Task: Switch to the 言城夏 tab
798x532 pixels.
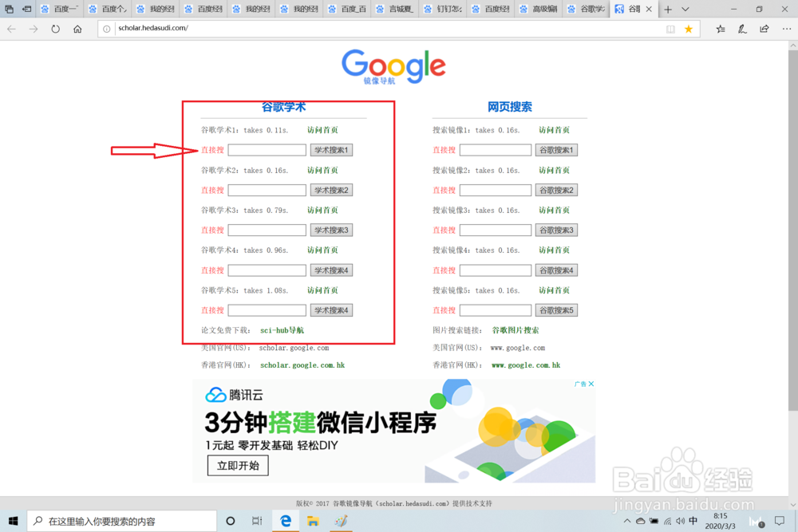Action: tap(394, 9)
